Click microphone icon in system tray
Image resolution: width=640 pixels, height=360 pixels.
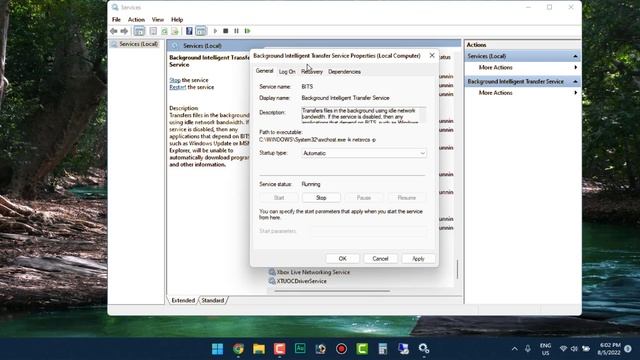(x=528, y=349)
